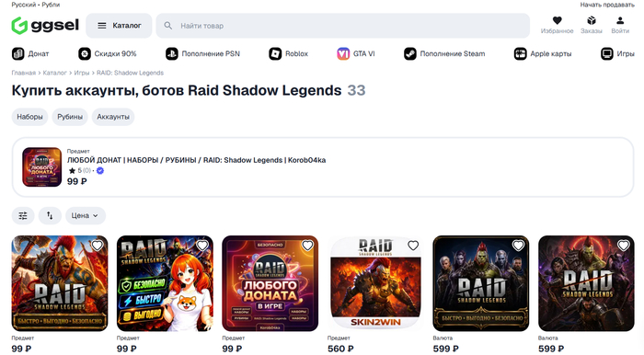Click the Начать продавать link
The width and height of the screenshot is (644, 355).
pos(607,5)
